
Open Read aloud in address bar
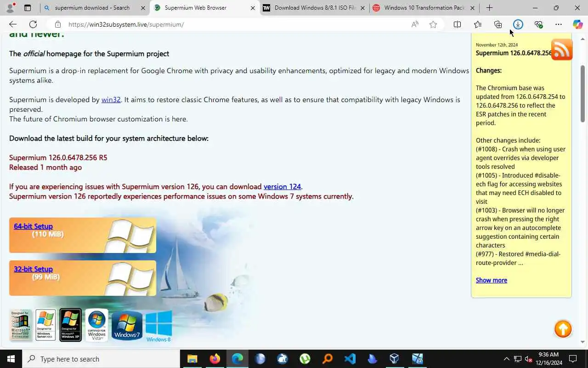415,24
